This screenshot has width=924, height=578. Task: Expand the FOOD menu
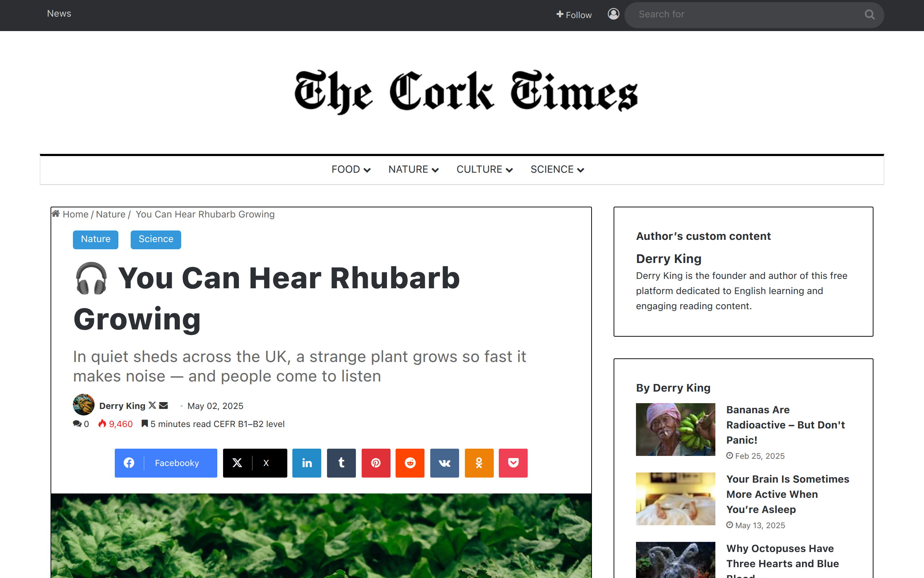[351, 169]
